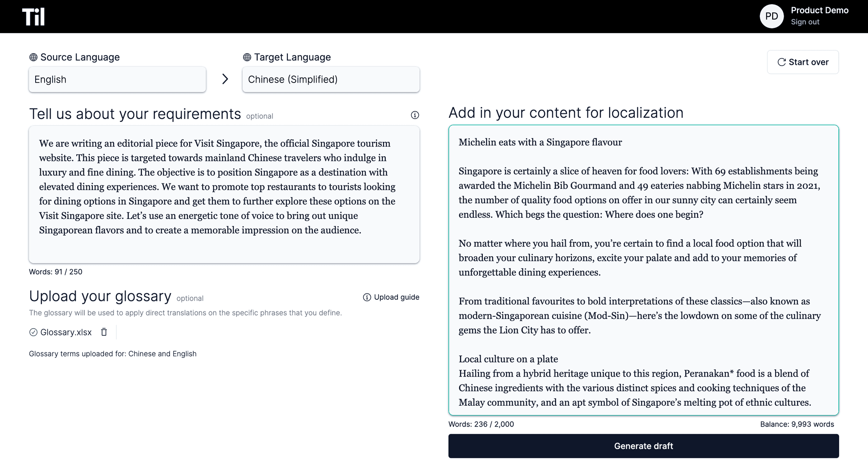Image resolution: width=868 pixels, height=468 pixels.
Task: Click the Glossary.xlsx file name
Action: coord(66,332)
